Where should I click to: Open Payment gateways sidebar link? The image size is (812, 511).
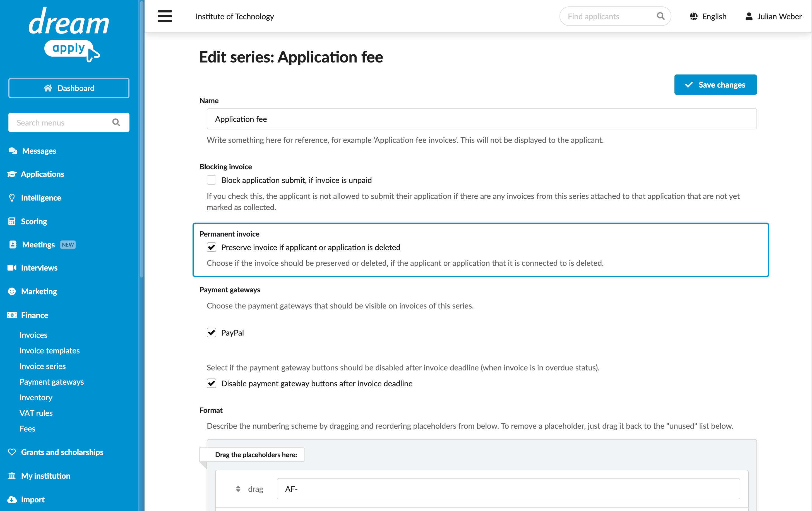(x=52, y=382)
